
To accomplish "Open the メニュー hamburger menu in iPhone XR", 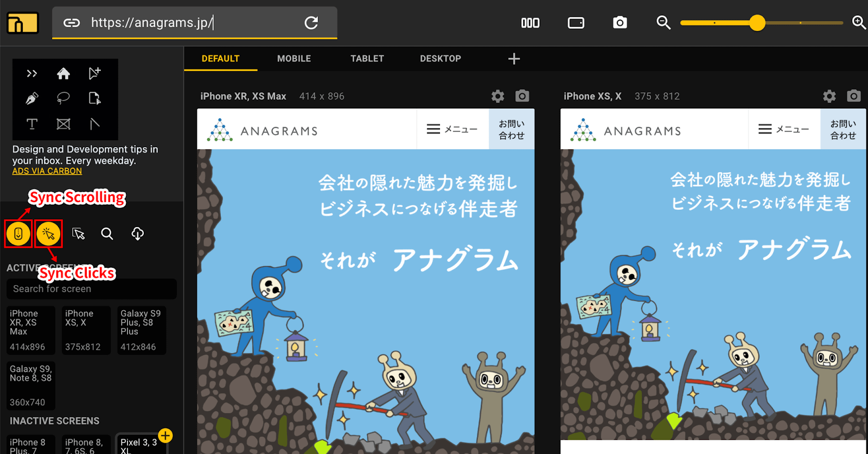I will click(x=452, y=129).
